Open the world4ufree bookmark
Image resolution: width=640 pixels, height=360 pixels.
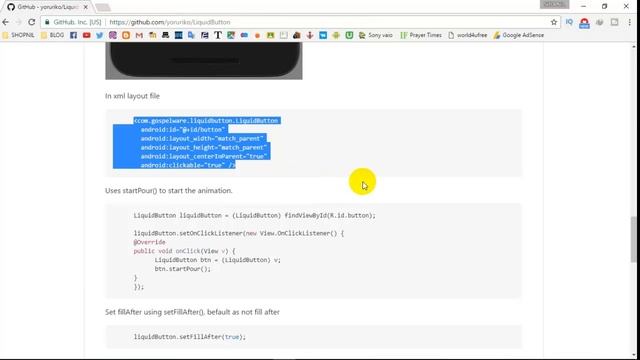click(x=468, y=36)
